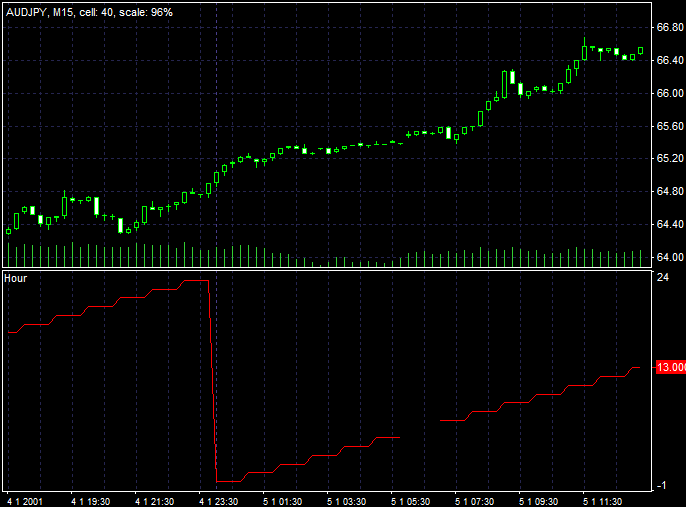Click the -1 indicator scale label
This screenshot has width=686, height=507.
tap(662, 485)
